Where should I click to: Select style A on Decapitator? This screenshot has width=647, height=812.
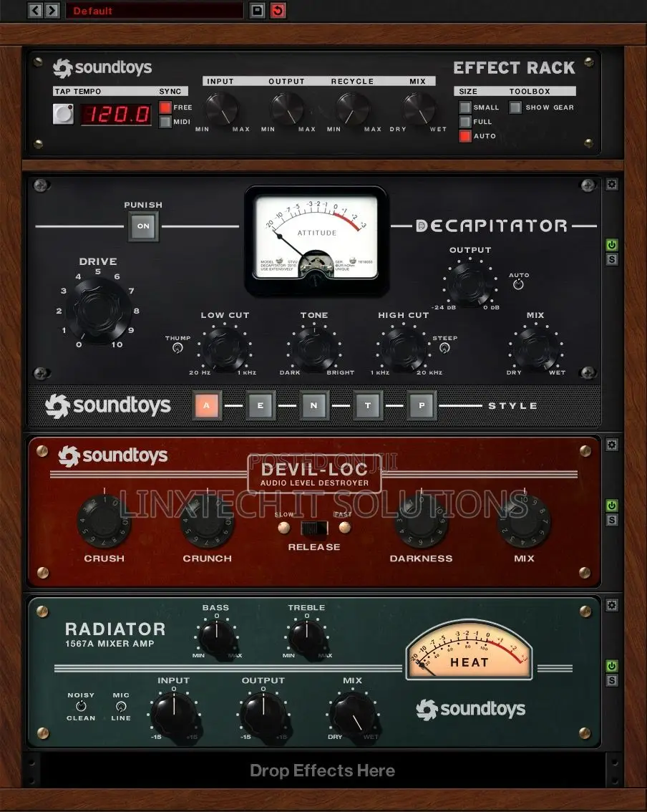[x=207, y=405]
